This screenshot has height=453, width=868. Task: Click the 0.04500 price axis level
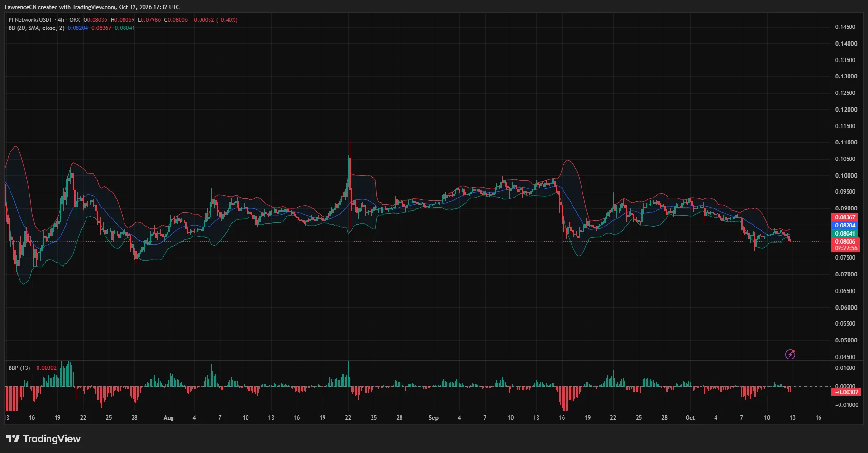846,357
